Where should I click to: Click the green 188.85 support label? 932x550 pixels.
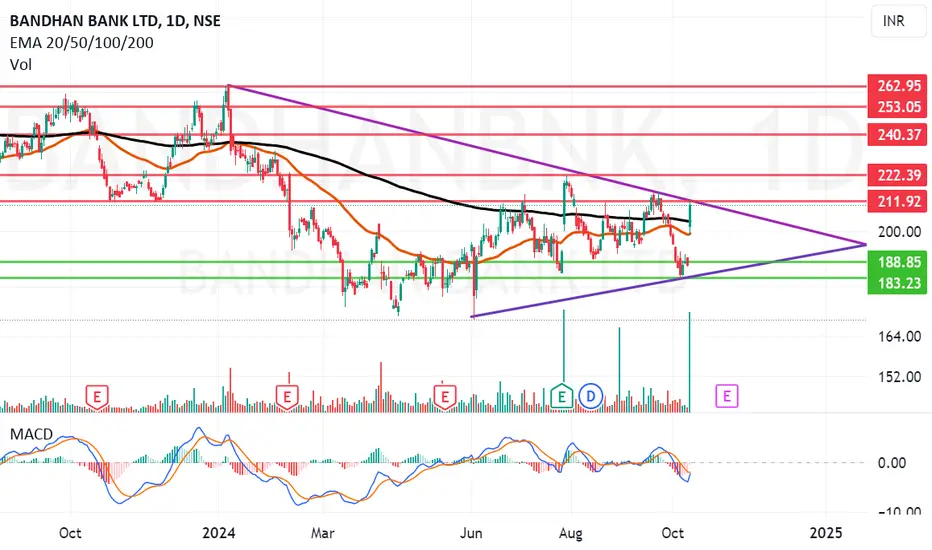tap(899, 262)
